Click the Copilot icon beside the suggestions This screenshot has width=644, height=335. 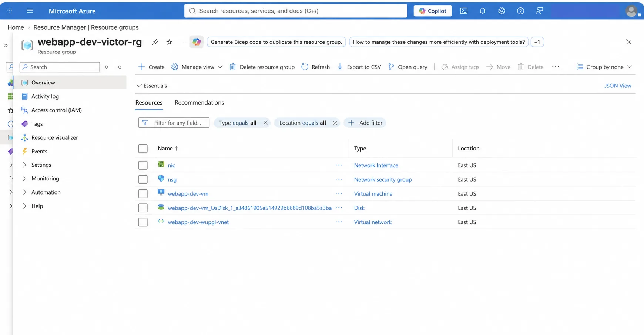pyautogui.click(x=197, y=42)
